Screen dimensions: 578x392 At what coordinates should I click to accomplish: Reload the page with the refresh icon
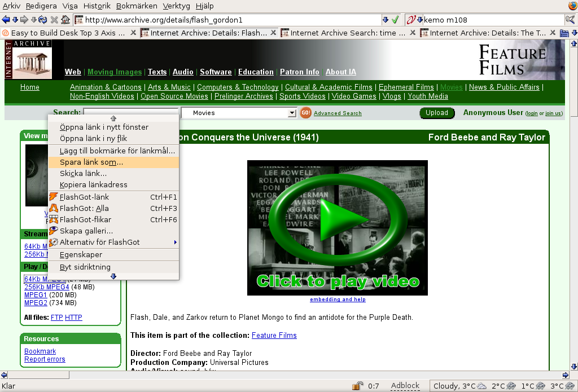pyautogui.click(x=43, y=20)
